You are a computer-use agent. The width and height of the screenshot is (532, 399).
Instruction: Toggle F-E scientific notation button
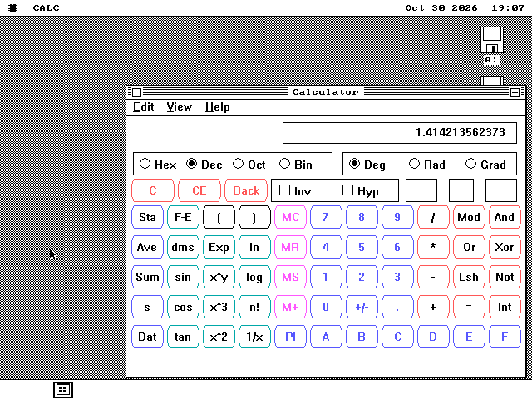(x=183, y=217)
